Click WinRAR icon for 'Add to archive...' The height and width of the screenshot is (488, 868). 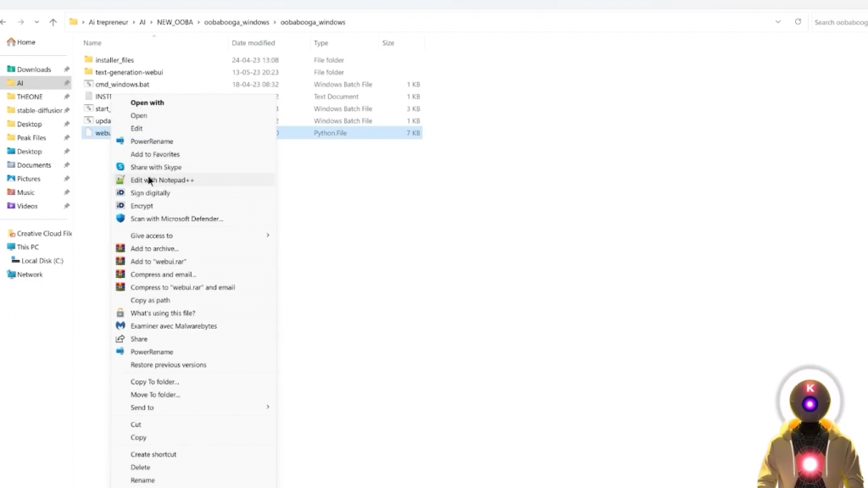click(120, 248)
